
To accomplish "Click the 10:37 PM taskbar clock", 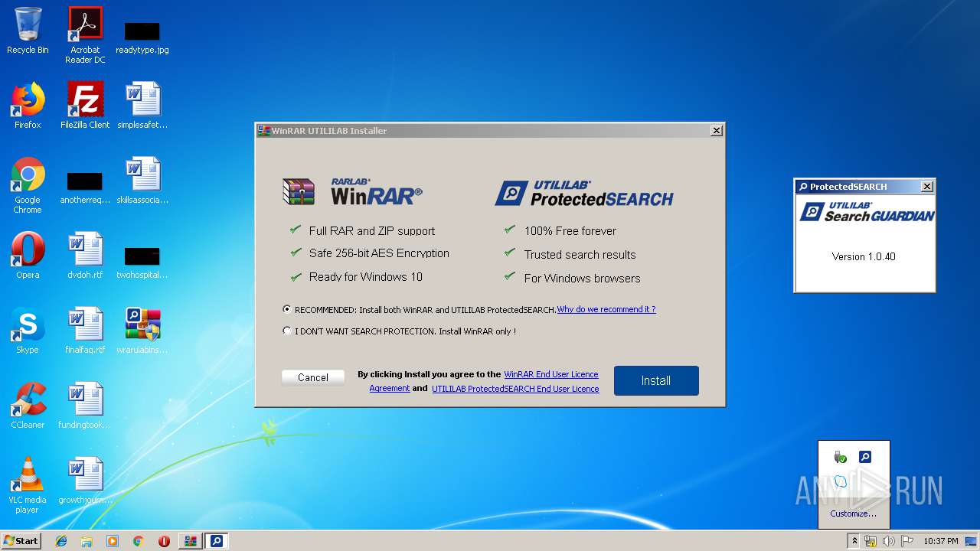I will (940, 541).
